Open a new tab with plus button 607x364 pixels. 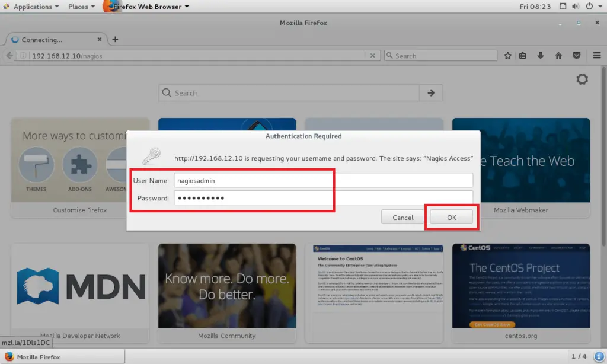pyautogui.click(x=115, y=40)
